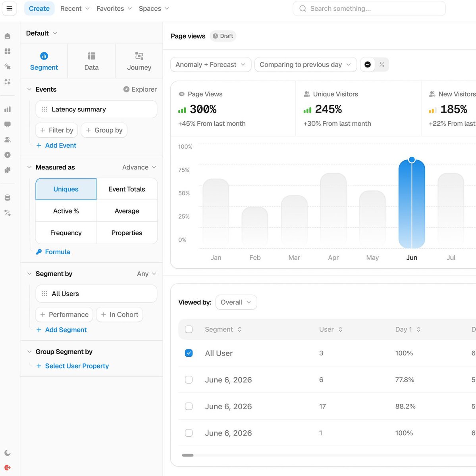This screenshot has width=476, height=476.
Task: Click the Latency summary drag handle
Action: click(x=44, y=109)
